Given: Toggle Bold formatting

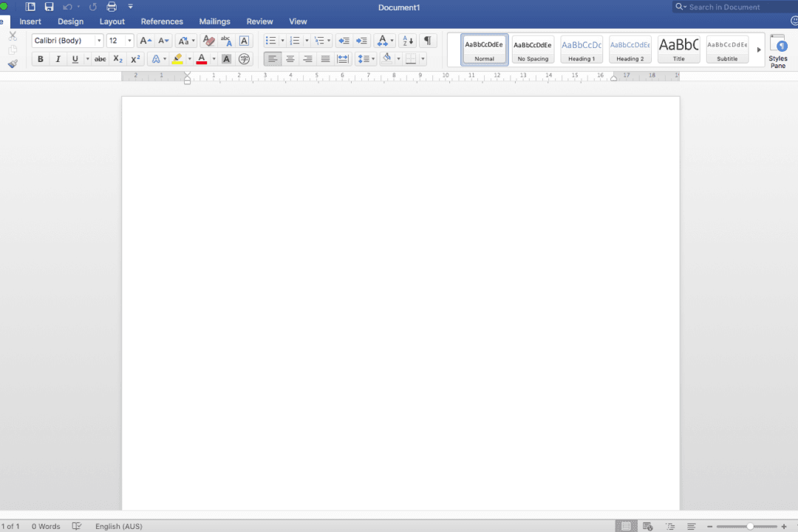Looking at the screenshot, I should click(41, 59).
